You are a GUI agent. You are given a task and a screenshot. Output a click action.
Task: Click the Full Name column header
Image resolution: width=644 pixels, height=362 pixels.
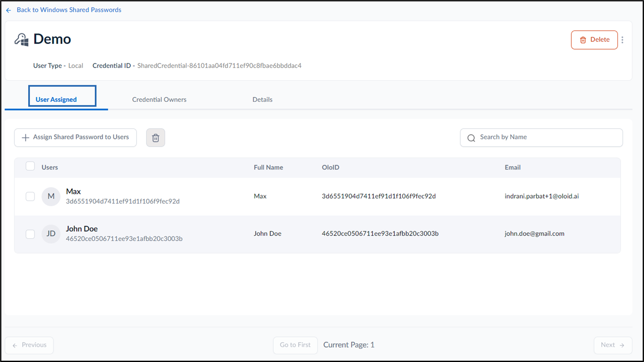pyautogui.click(x=268, y=167)
